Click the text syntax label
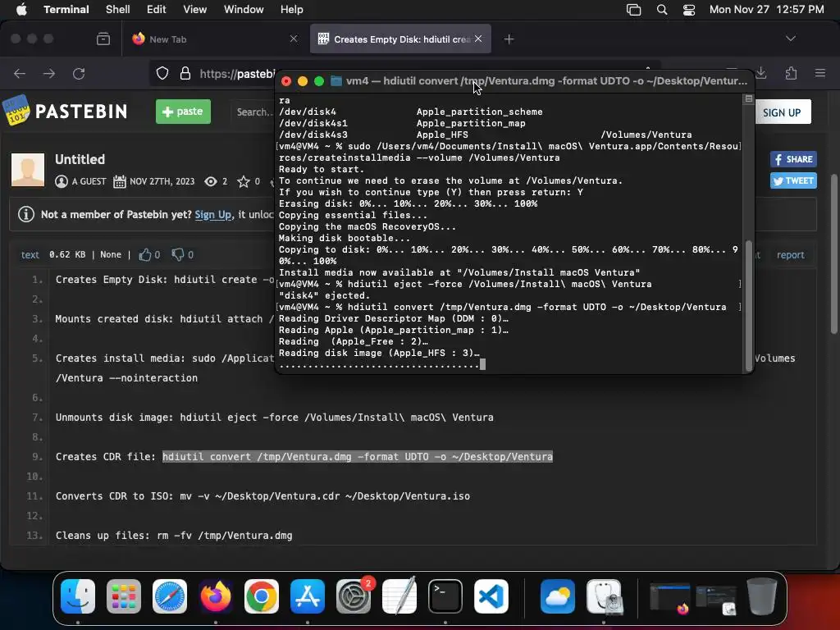Screen dimensions: 840x630 pyautogui.click(x=30, y=255)
